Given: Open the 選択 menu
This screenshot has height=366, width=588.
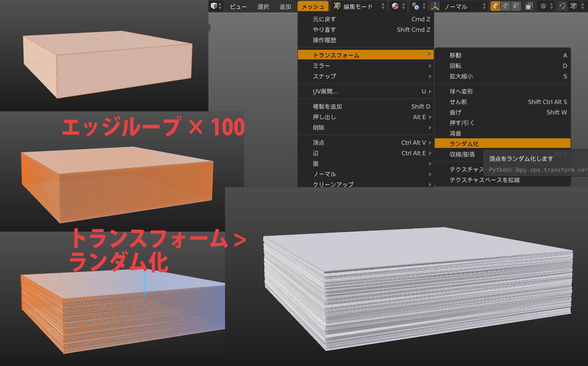Looking at the screenshot, I should click(263, 7).
